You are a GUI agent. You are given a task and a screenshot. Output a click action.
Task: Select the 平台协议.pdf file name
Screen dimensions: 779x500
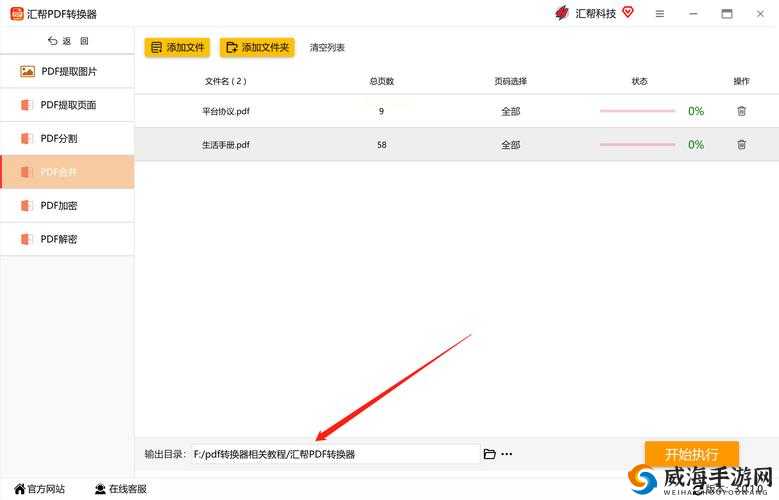pos(226,111)
